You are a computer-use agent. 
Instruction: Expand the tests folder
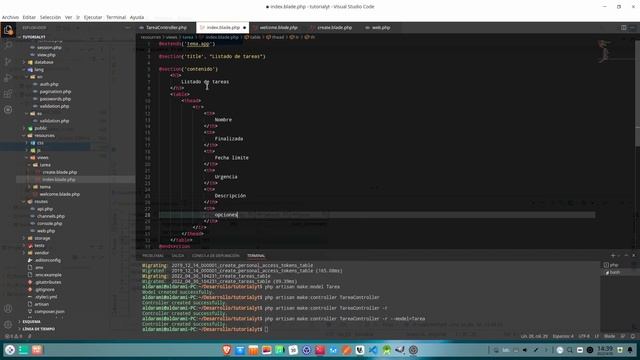click(39, 245)
